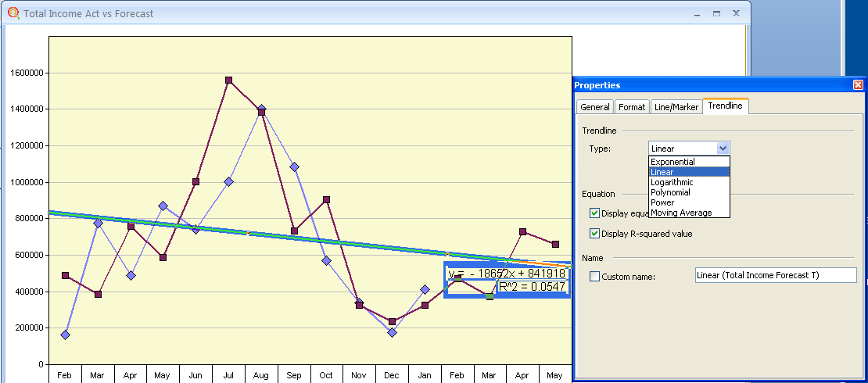The image size is (868, 383).
Task: Click the chart window's magnifier app icon
Action: pyautogui.click(x=13, y=13)
